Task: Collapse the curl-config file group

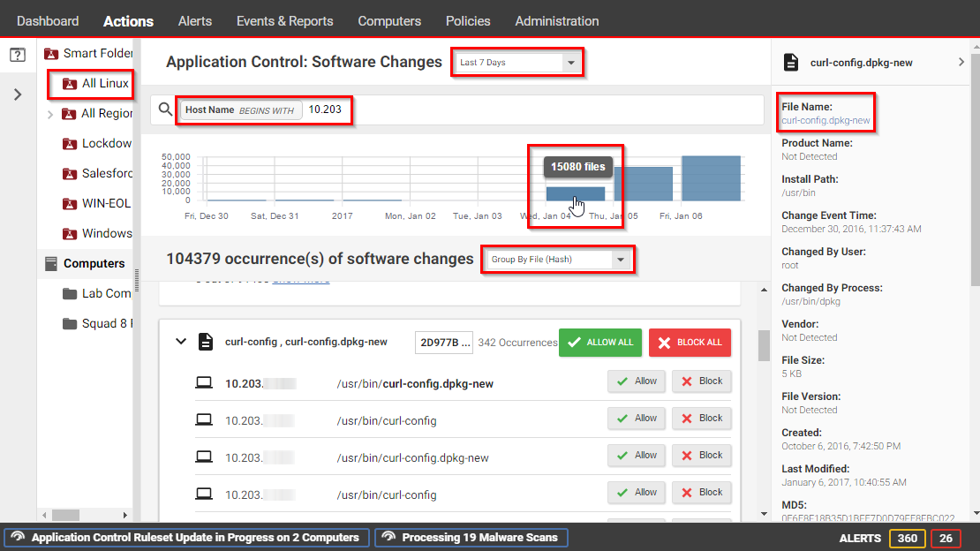Action: 181,342
